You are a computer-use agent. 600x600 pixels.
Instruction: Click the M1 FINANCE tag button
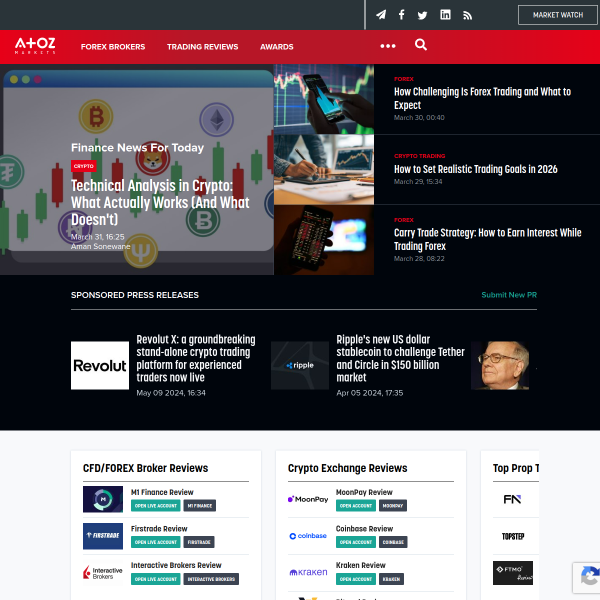[199, 505]
